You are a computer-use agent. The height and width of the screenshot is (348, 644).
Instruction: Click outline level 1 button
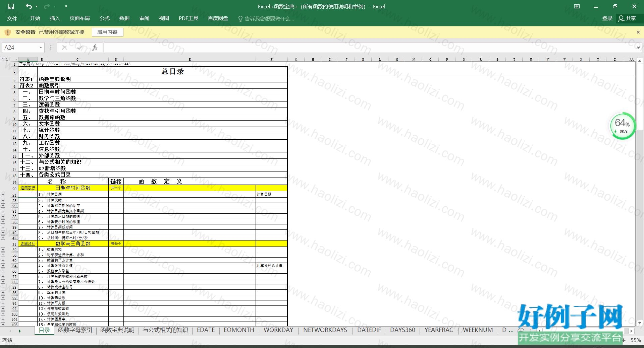pyautogui.click(x=3, y=59)
